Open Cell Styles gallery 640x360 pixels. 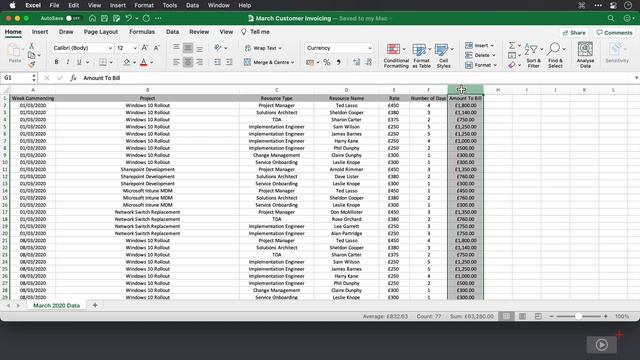[444, 56]
